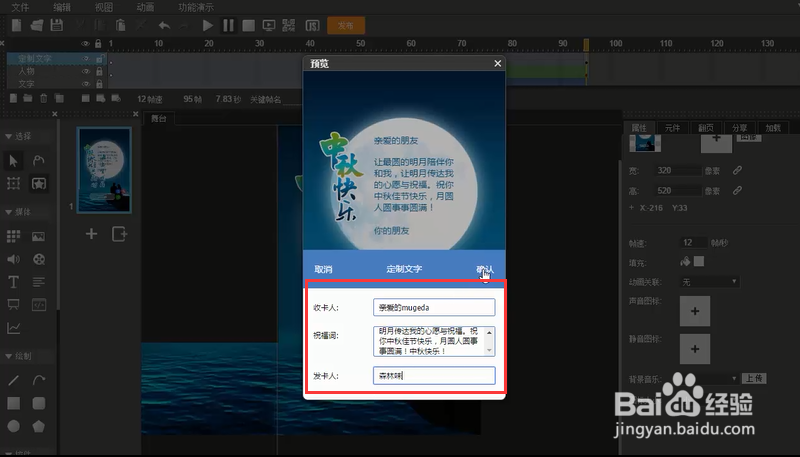Screen dimensions: 800x457
Task: Click the web page embed code icon
Action: [x=39, y=304]
